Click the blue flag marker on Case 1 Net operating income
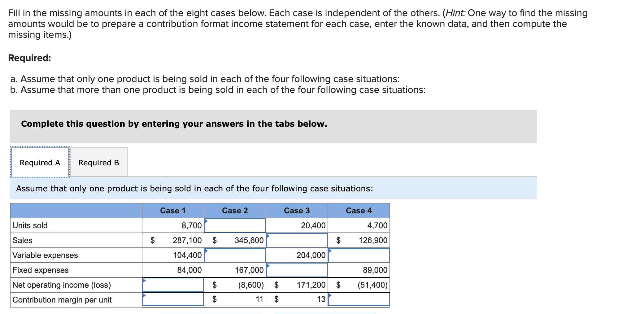This screenshot has height=314, width=644. tap(144, 281)
